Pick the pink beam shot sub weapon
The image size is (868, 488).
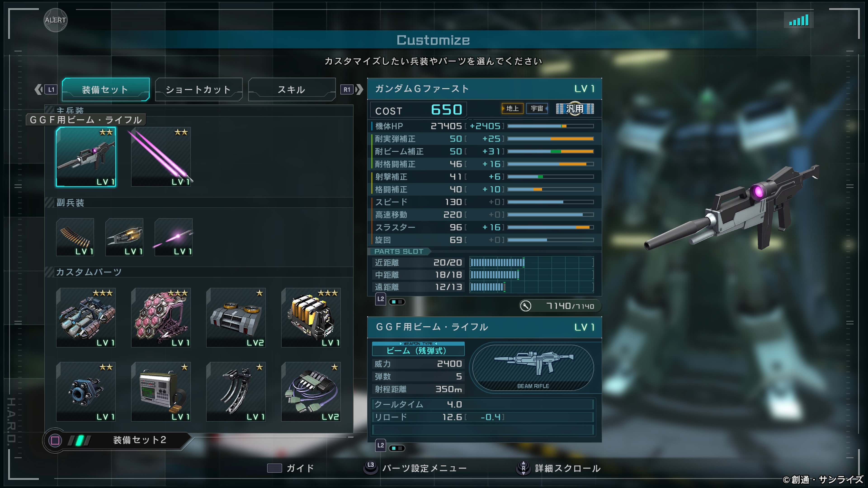174,237
